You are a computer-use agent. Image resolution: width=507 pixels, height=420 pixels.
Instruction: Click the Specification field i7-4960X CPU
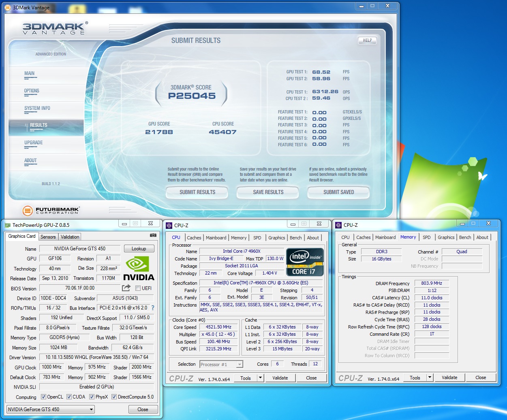[x=261, y=283]
